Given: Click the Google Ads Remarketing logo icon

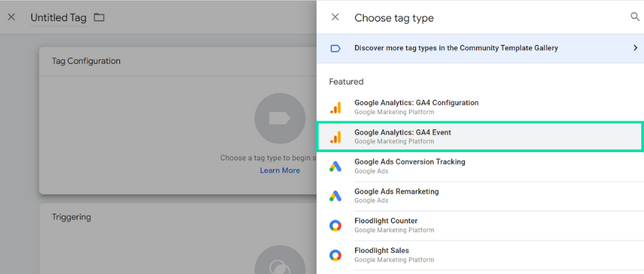Looking at the screenshot, I should [x=336, y=196].
